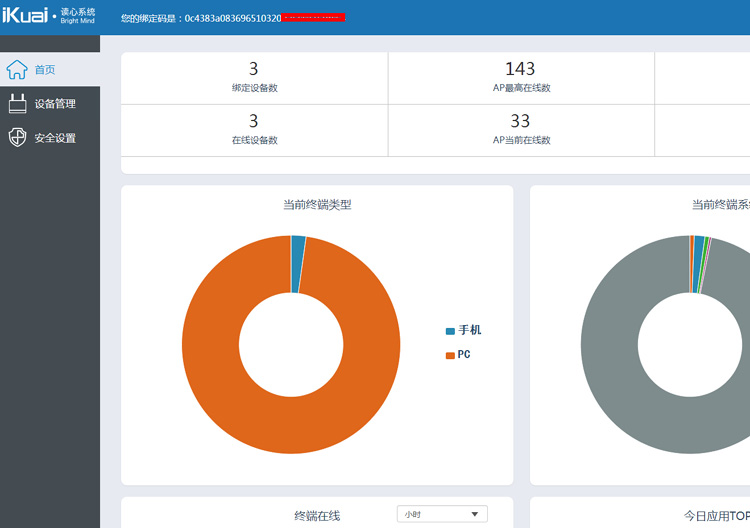This screenshot has width=750, height=528.
Task: Click the 绑定设备数 statistic cell
Action: click(x=254, y=78)
